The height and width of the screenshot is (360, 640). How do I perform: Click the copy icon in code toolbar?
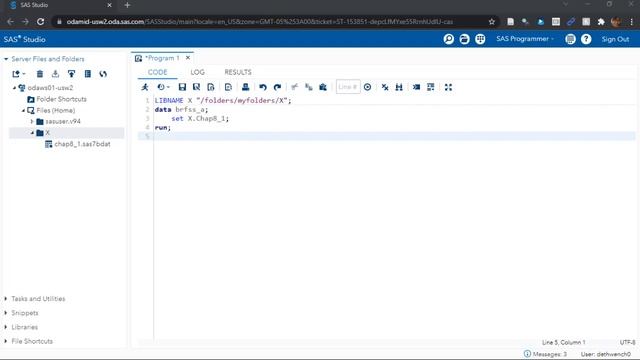pos(309,87)
